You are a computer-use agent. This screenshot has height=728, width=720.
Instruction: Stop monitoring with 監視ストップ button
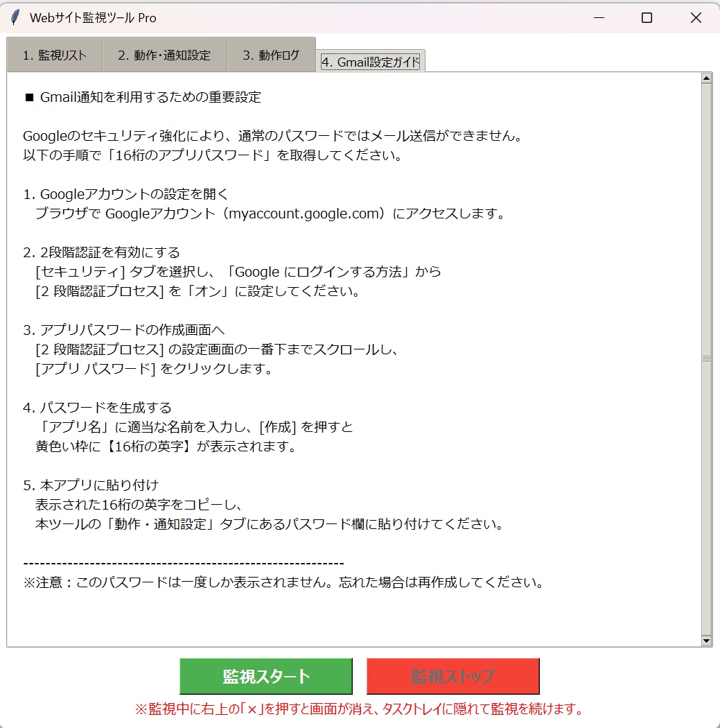pos(453,676)
